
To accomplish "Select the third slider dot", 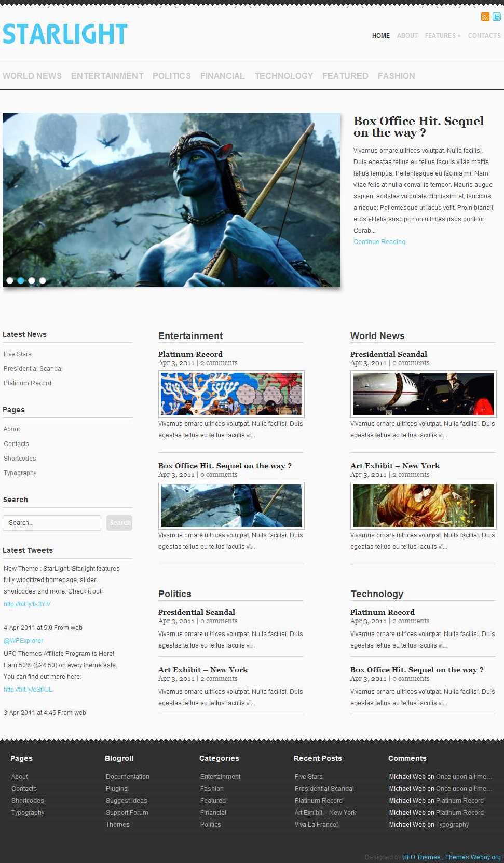I will click(x=32, y=280).
